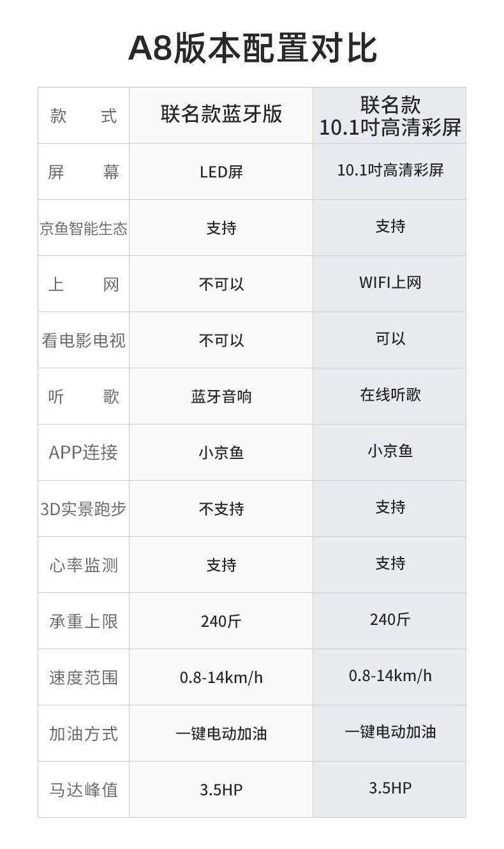The image size is (504, 849).
Task: Click the 速度范围 row label
Action: (x=84, y=677)
